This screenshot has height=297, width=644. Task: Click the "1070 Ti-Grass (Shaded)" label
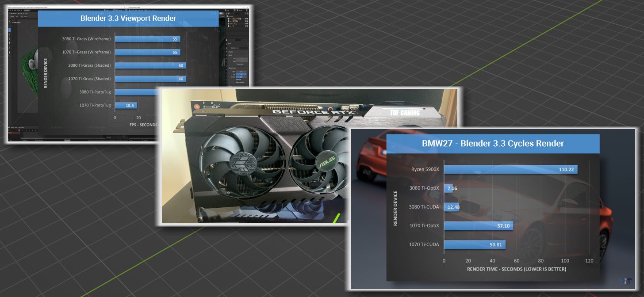point(89,79)
